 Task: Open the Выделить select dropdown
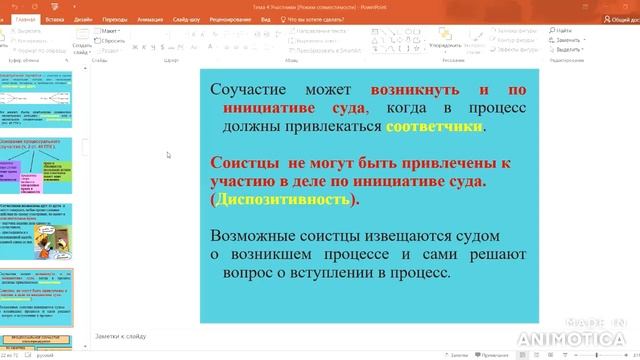click(x=566, y=49)
